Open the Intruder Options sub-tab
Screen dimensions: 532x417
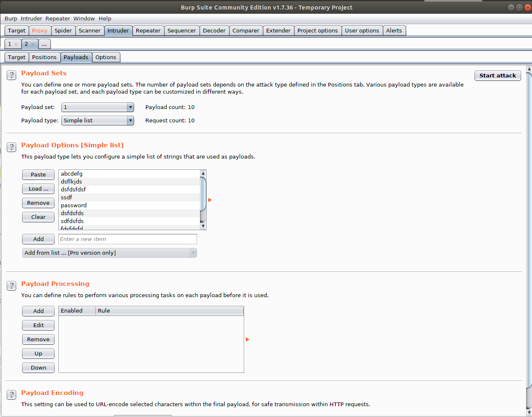pyautogui.click(x=106, y=57)
